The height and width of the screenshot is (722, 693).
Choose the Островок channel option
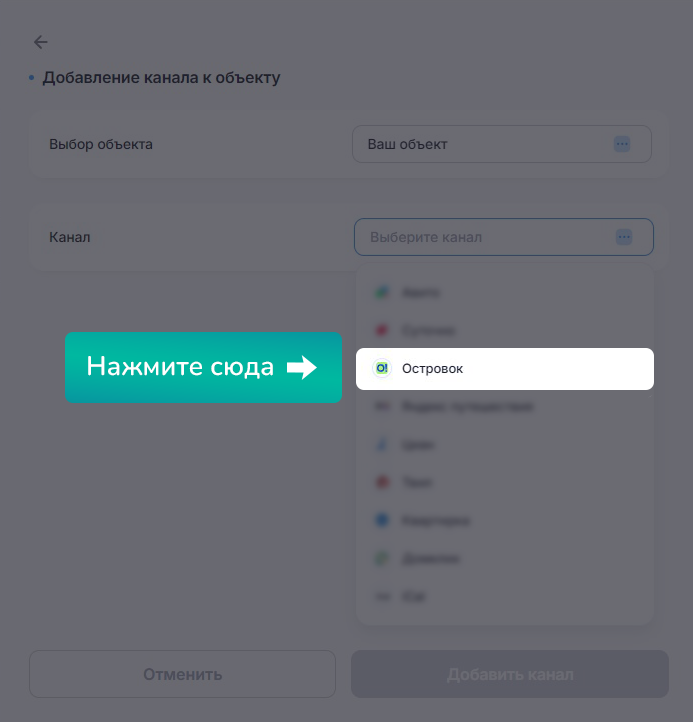(x=505, y=369)
